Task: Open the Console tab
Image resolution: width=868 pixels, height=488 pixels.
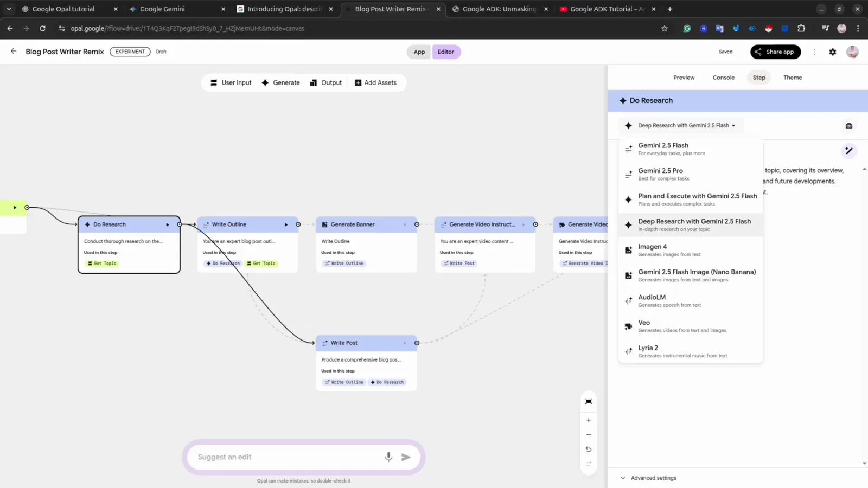Action: click(724, 78)
